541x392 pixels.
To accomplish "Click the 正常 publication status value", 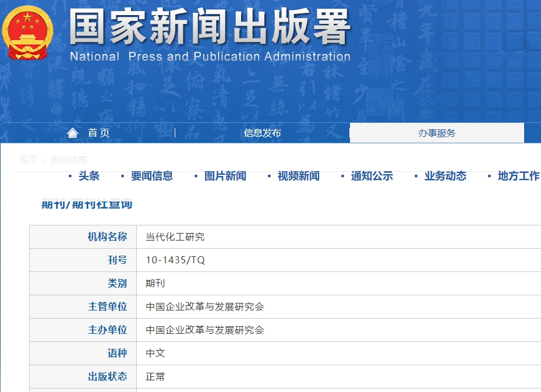I will coord(155,377).
